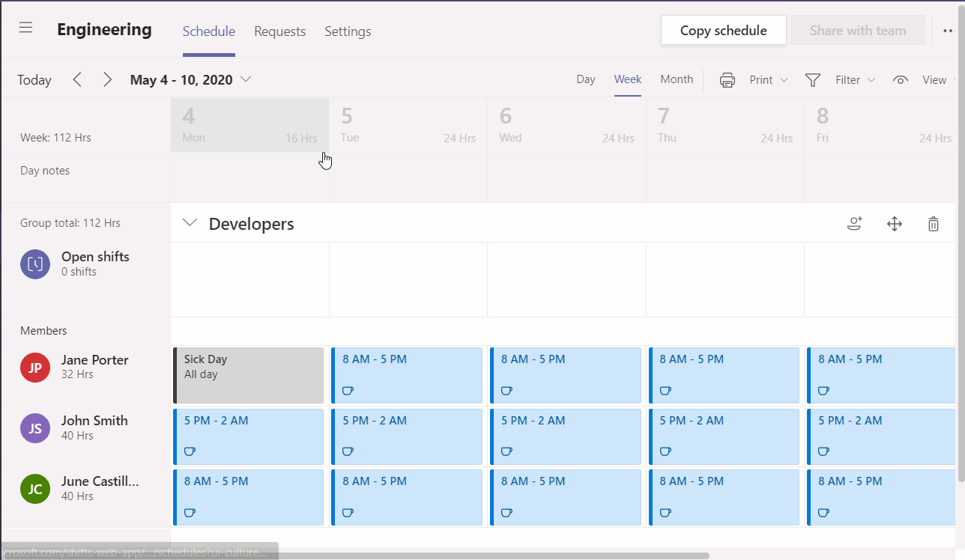This screenshot has width=965, height=560.
Task: Click the printer icon
Action: click(727, 80)
